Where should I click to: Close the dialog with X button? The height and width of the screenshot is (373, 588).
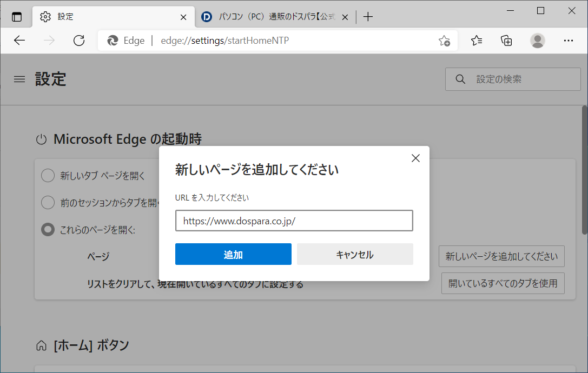[x=415, y=158]
